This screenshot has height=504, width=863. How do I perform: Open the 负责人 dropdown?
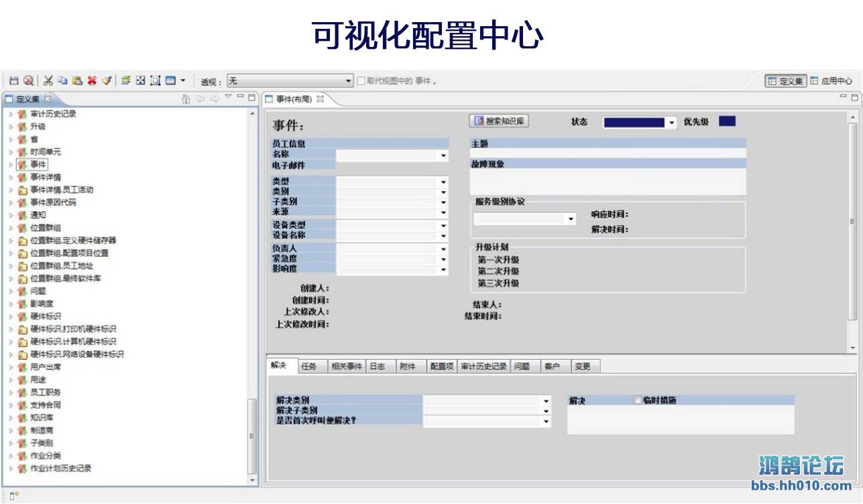(x=443, y=249)
